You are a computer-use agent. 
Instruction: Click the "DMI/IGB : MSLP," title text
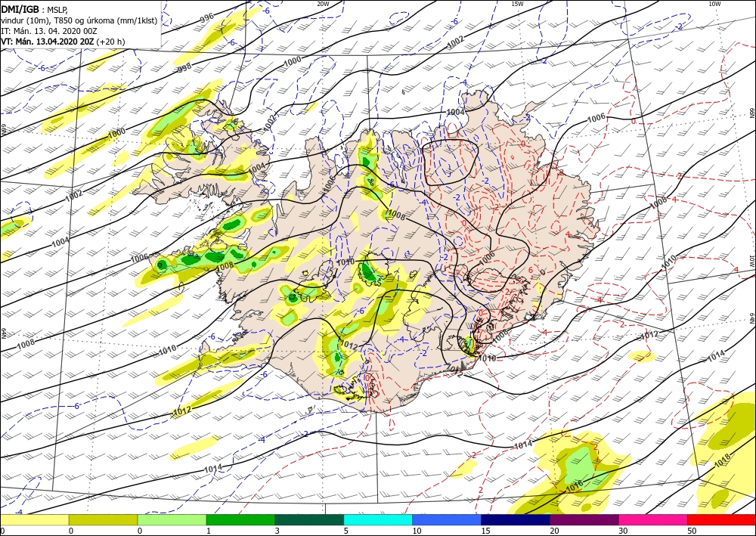34,8
